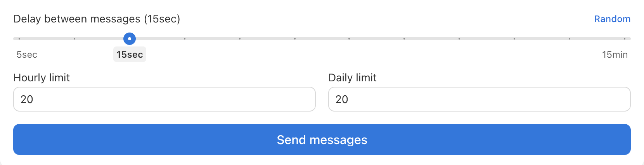Screen dimensions: 644x165
Task: Click the tenth tick on the delay slider
Action: tap(514, 39)
